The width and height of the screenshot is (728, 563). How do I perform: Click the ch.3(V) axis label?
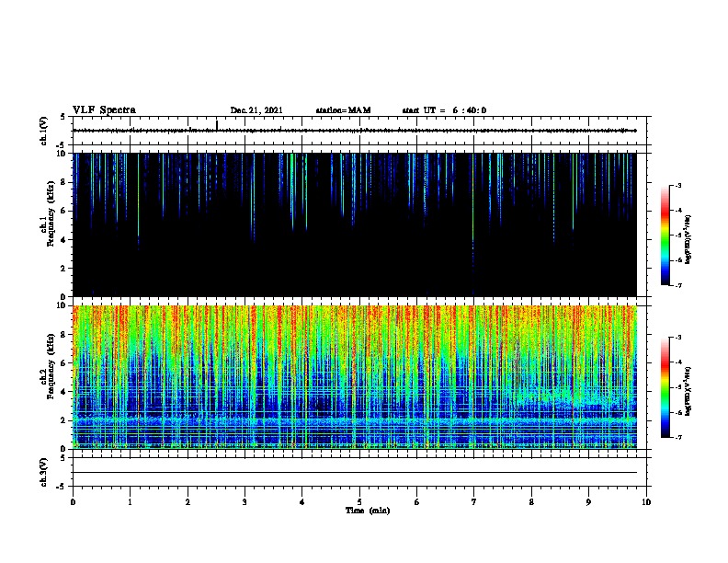[x=43, y=473]
